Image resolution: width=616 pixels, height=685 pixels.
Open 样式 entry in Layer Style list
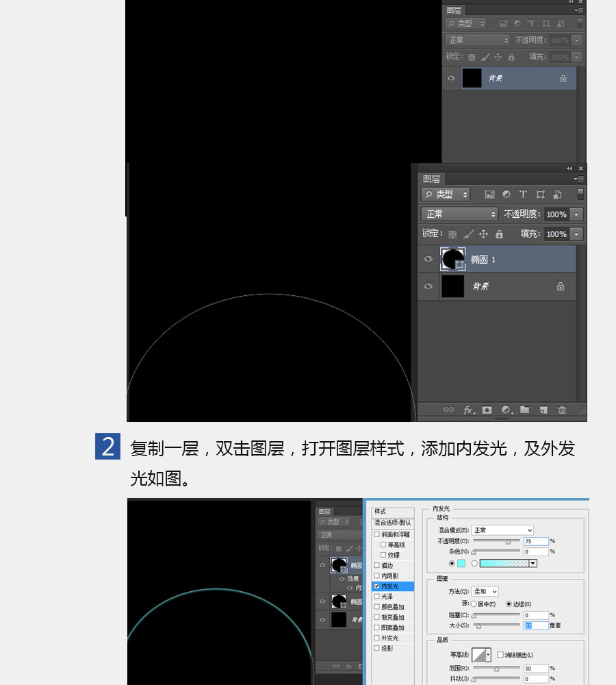click(393, 512)
